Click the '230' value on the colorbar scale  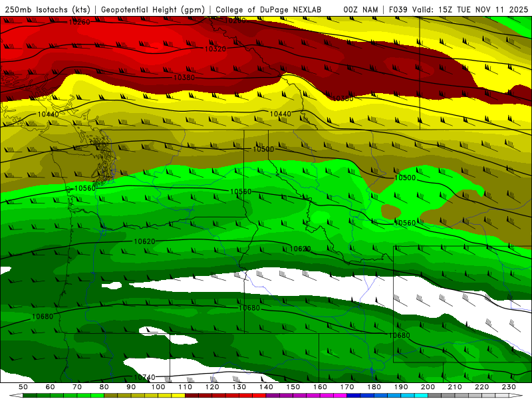click(509, 387)
